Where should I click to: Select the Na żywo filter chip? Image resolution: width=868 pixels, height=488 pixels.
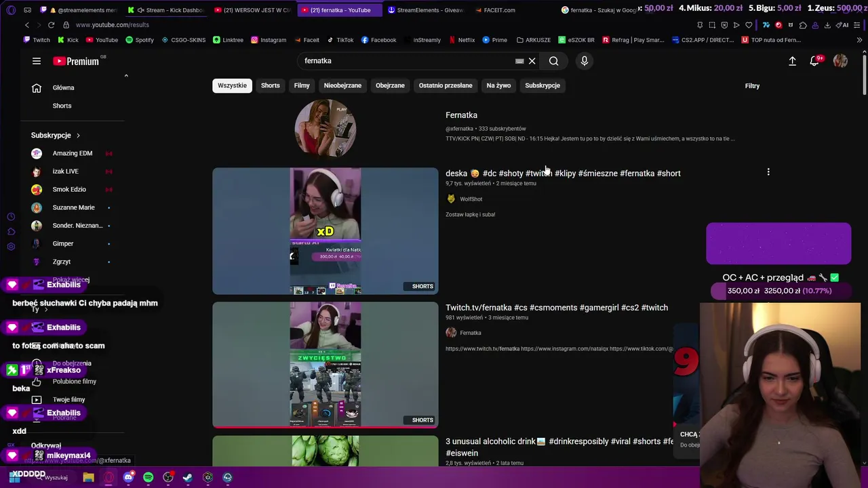coord(498,85)
